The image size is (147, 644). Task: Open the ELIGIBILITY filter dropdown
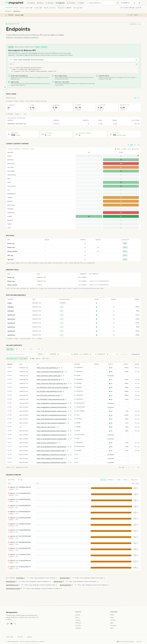coord(112,354)
